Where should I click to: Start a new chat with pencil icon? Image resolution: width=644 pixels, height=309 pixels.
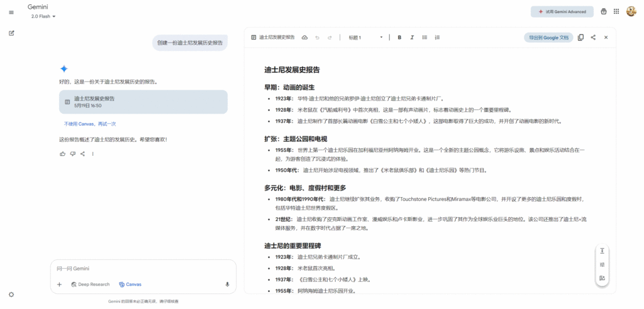[x=11, y=33]
